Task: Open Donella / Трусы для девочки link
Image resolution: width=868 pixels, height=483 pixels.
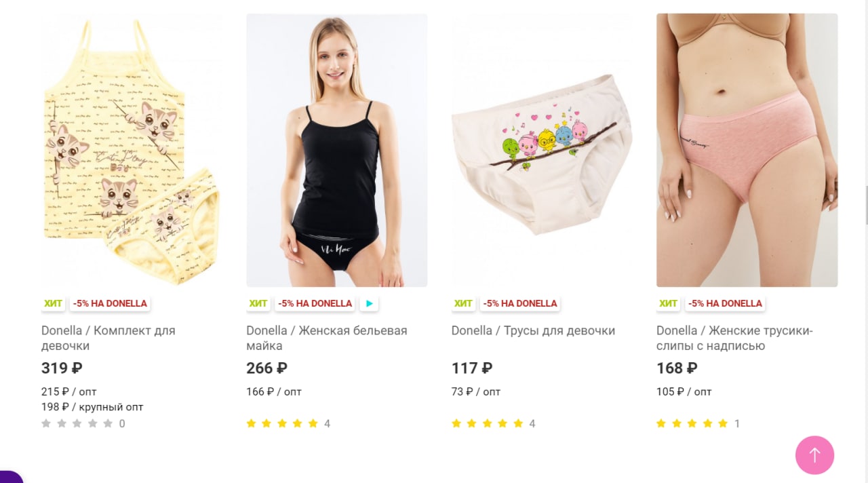Action: [533, 330]
